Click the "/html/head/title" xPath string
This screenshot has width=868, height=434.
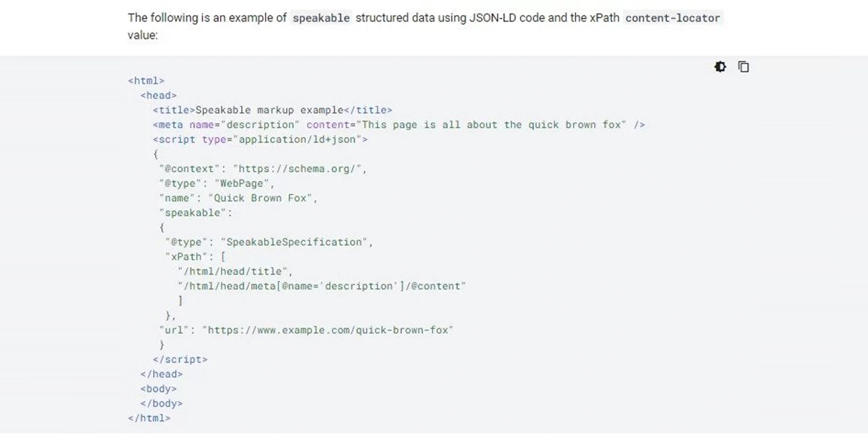coord(232,272)
